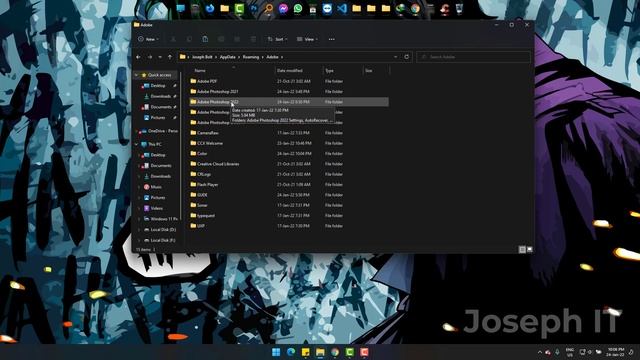Open TeamViewer desktop shortcut
Viewport: 640px width, 360px height.
327,9
